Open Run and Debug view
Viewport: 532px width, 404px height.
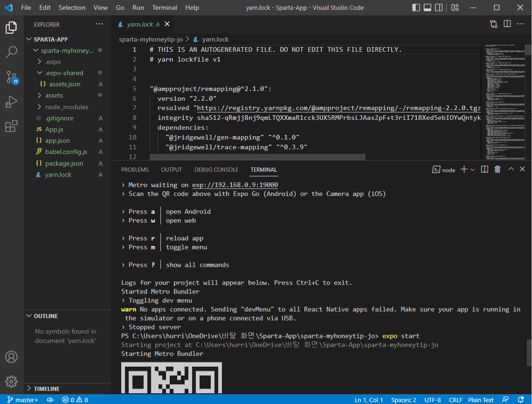coord(11,102)
